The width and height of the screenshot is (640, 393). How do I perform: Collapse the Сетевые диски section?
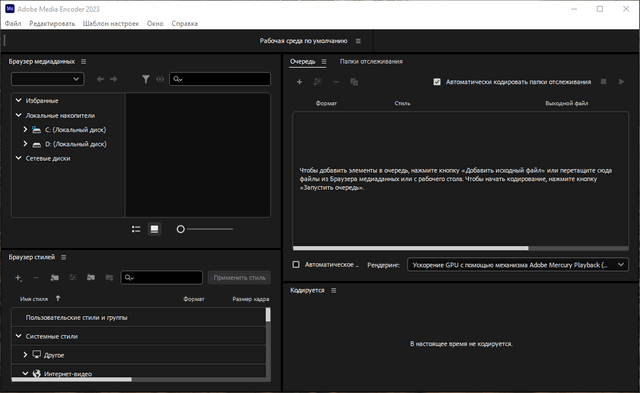[18, 158]
